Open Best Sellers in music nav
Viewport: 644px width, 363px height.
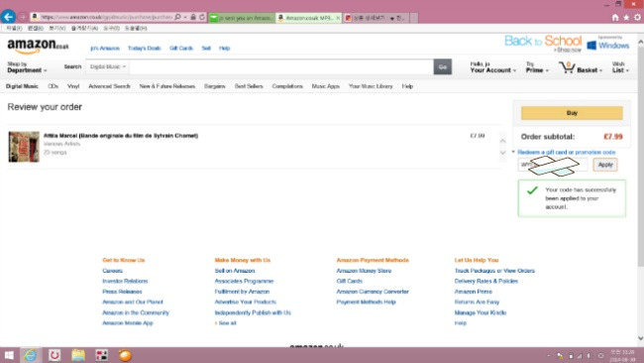(x=249, y=86)
